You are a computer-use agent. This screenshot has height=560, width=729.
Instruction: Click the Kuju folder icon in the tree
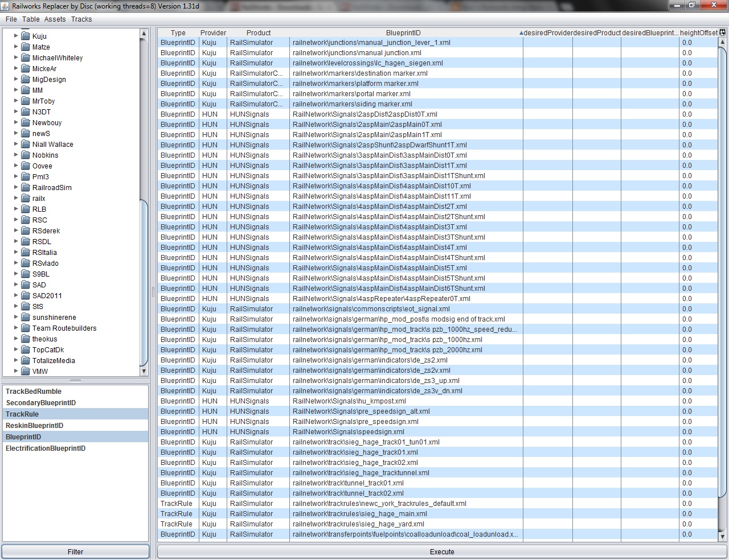[25, 36]
